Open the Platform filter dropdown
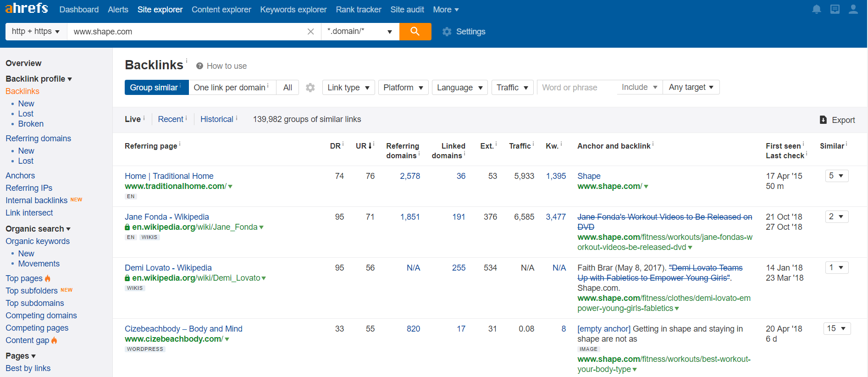 [x=404, y=88]
